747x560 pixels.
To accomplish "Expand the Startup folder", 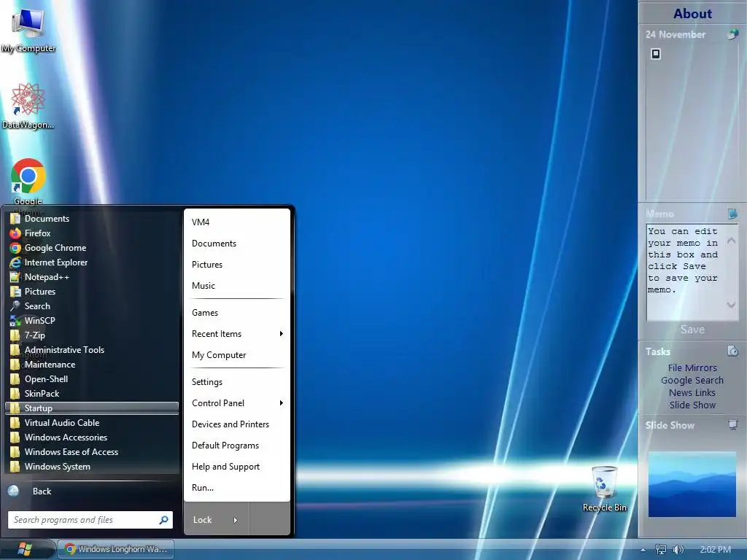I will (x=92, y=408).
